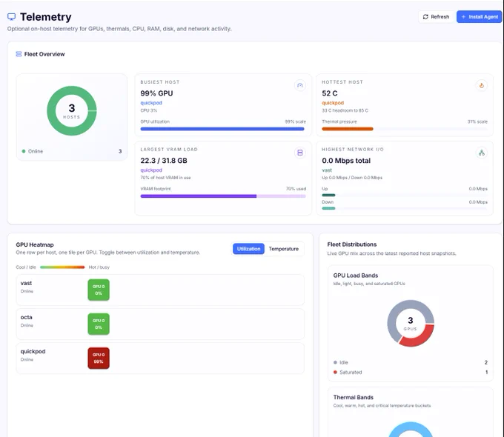
Task: Open quickpod link under Busiest Host
Action: (151, 103)
